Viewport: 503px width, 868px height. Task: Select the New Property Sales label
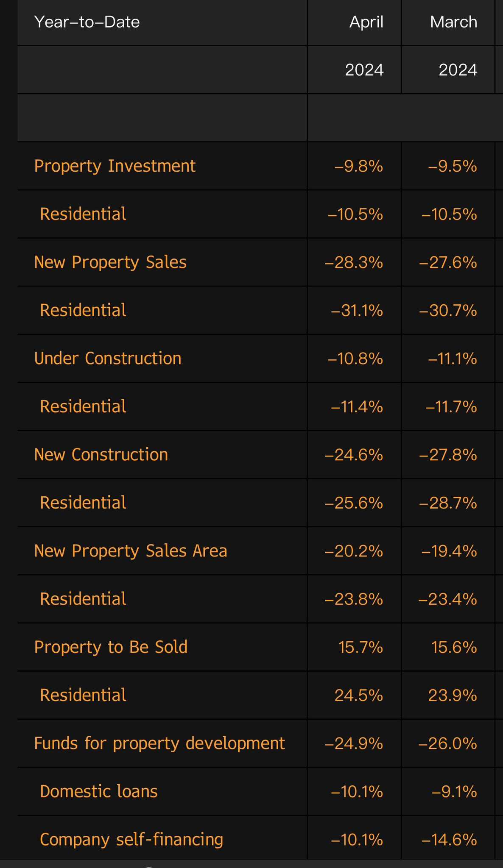click(x=110, y=262)
